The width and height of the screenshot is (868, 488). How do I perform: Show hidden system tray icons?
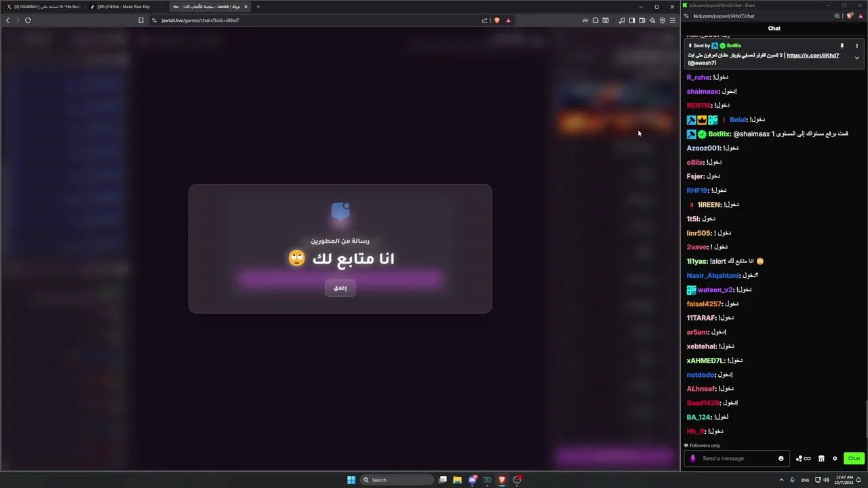[x=781, y=480]
